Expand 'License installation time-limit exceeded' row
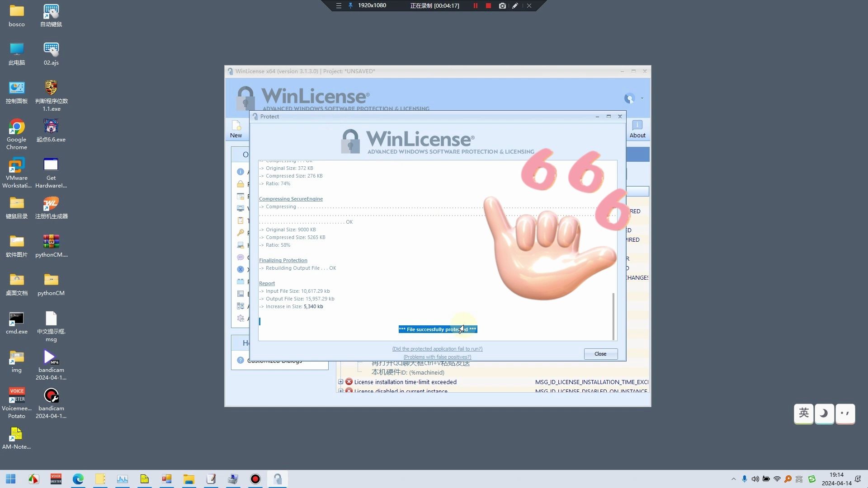This screenshot has height=488, width=868. pyautogui.click(x=340, y=382)
